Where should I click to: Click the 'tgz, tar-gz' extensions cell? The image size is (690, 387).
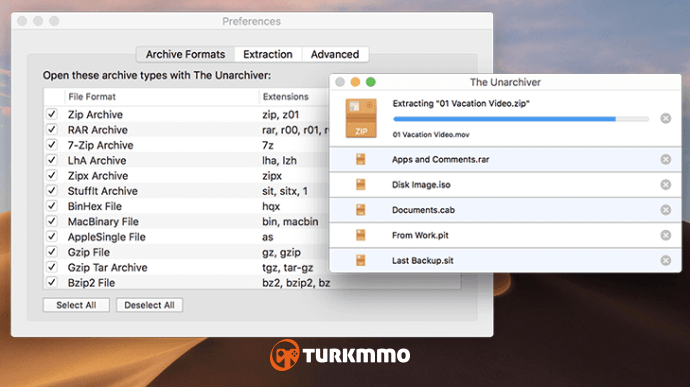(288, 268)
